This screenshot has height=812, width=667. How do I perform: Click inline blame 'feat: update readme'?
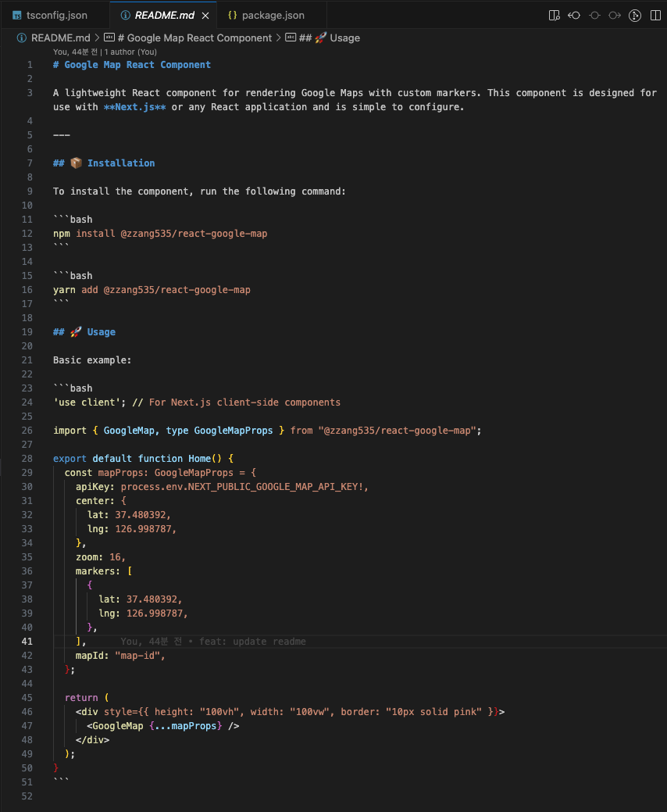[252, 642]
